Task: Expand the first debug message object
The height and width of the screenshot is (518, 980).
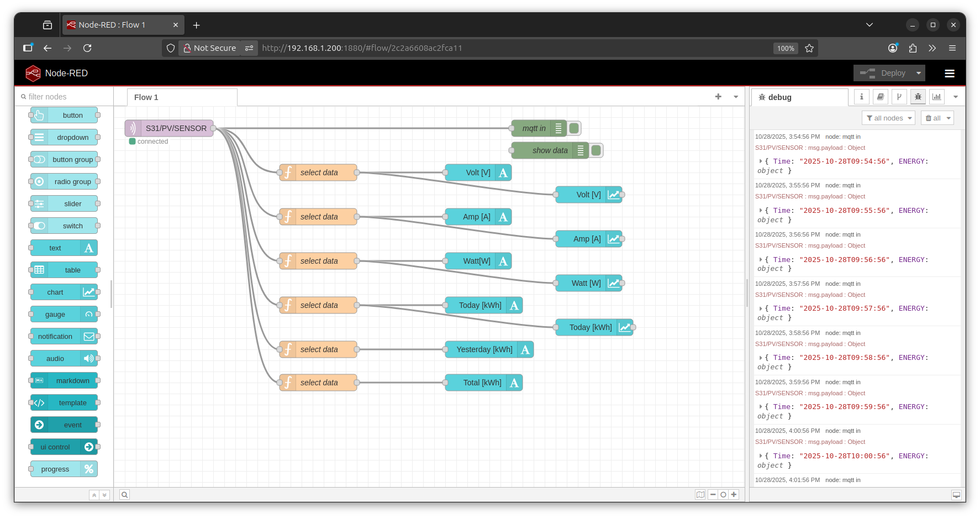Action: [x=761, y=161]
